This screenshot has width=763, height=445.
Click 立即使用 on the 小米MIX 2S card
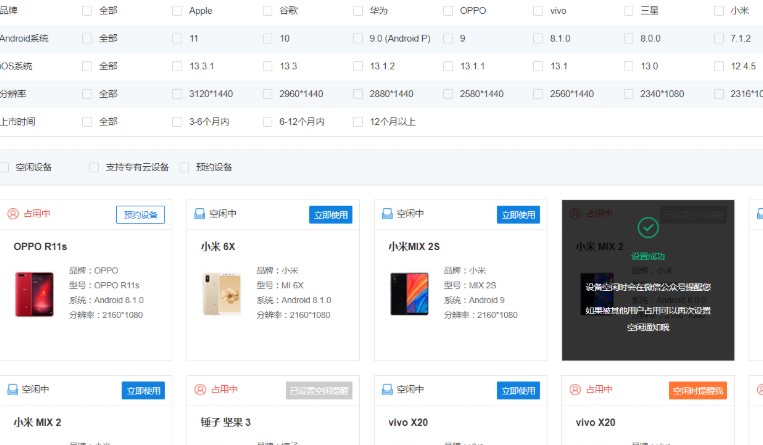[518, 215]
